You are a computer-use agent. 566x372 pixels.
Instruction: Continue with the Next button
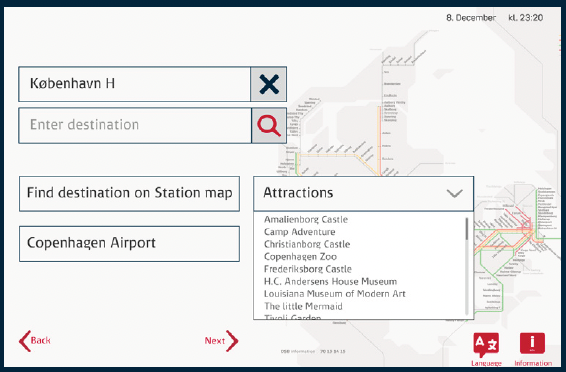click(221, 341)
